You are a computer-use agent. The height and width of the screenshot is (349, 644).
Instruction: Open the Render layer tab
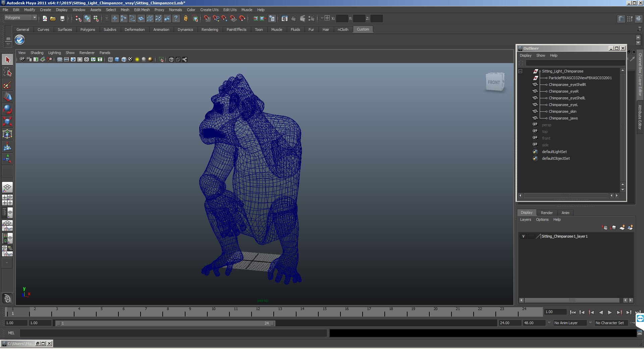547,213
